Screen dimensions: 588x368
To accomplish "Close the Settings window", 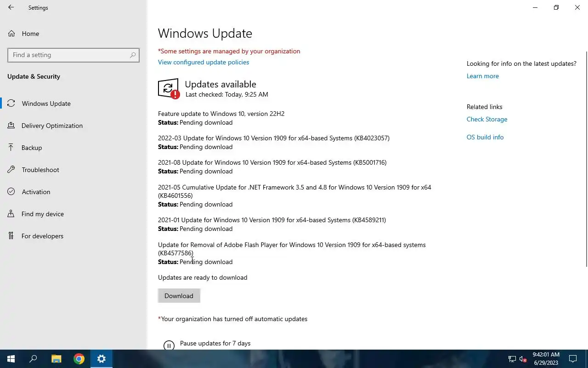I will [x=577, y=7].
